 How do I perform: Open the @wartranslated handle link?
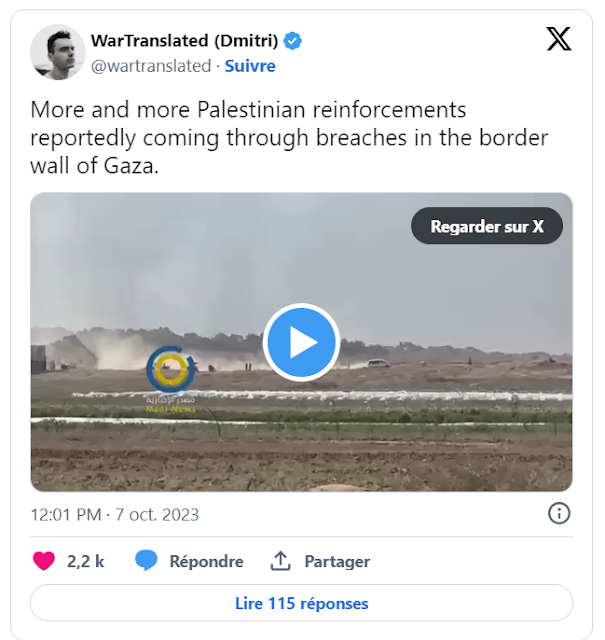(151, 66)
